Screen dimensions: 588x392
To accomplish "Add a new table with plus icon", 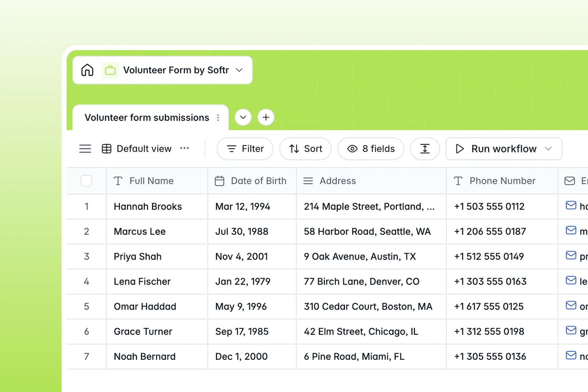I will (266, 117).
